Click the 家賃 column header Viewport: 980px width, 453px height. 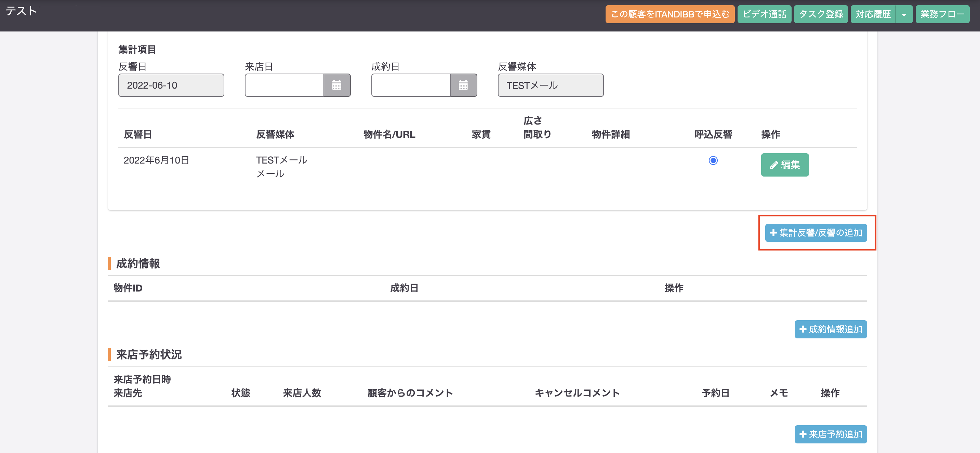pos(481,134)
